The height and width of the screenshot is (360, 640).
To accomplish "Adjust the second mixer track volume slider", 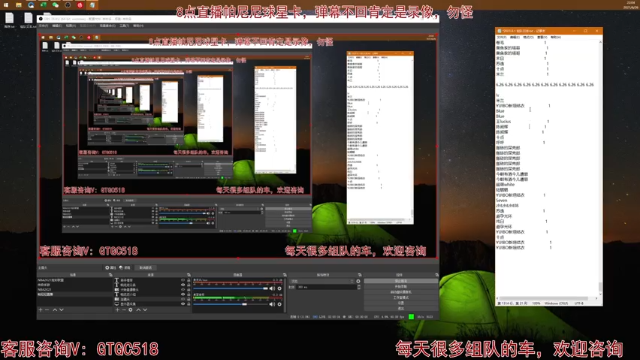I will [230, 304].
